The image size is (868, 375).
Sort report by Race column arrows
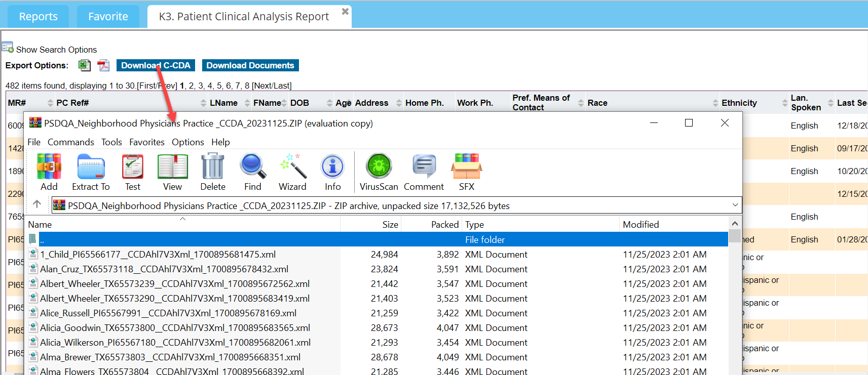pos(715,103)
